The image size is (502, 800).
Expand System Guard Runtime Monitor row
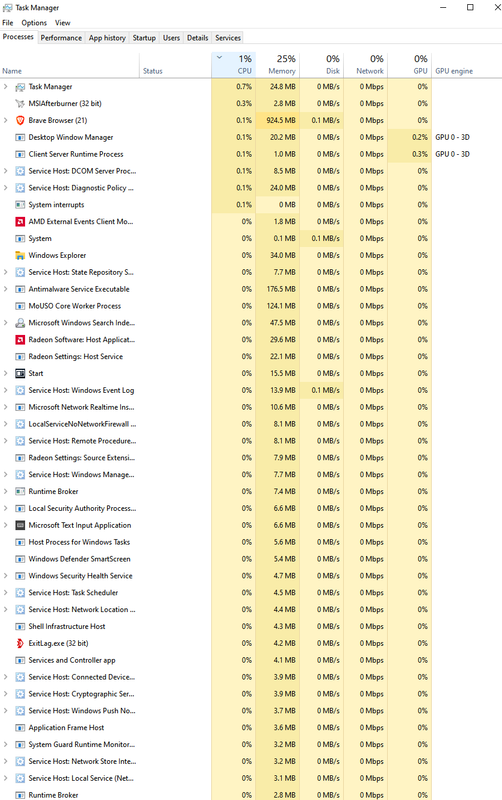pyautogui.click(x=6, y=744)
